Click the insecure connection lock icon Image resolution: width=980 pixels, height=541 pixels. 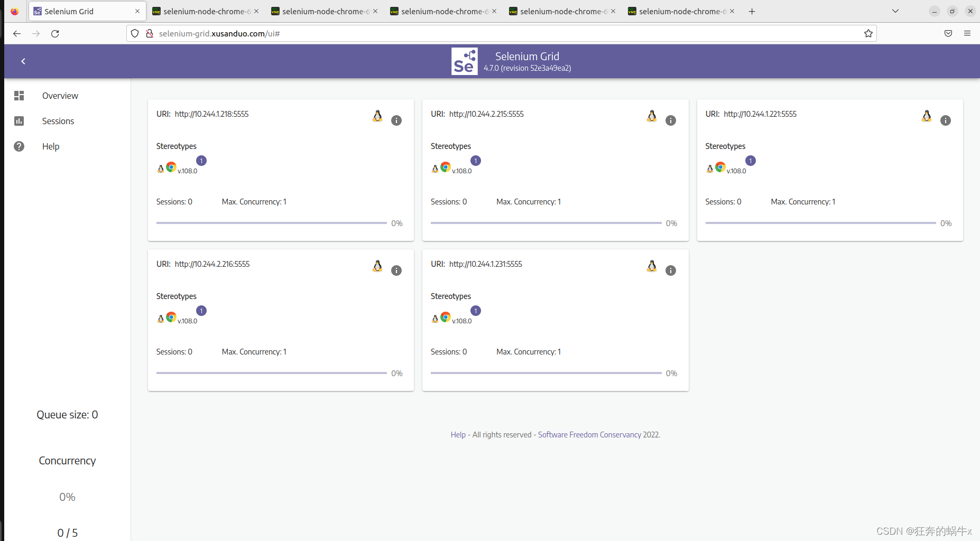pos(150,33)
